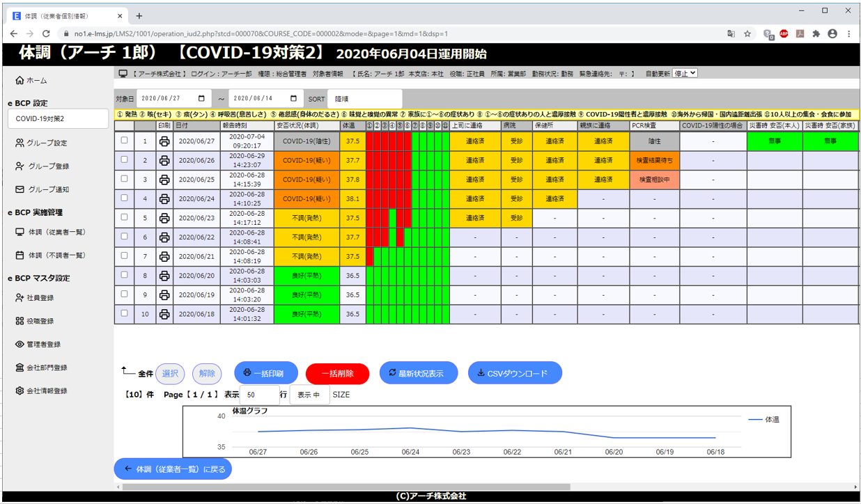Bookmark this page with the star icon
The height and width of the screenshot is (504, 861).
tap(747, 33)
